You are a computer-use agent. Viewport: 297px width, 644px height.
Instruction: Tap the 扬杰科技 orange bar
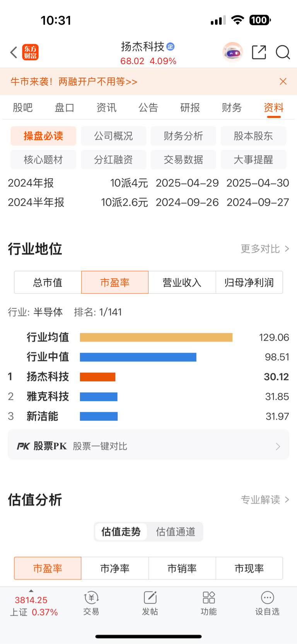pyautogui.click(x=98, y=377)
